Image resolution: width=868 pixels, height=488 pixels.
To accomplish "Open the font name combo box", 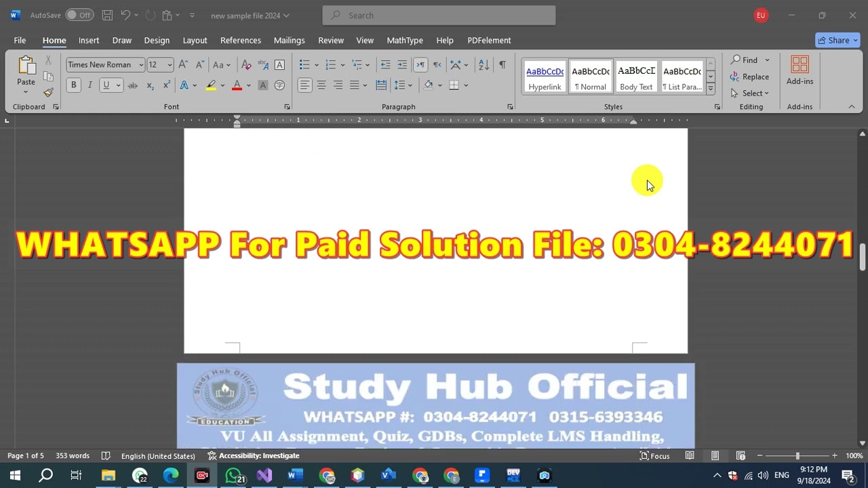I will (x=105, y=64).
